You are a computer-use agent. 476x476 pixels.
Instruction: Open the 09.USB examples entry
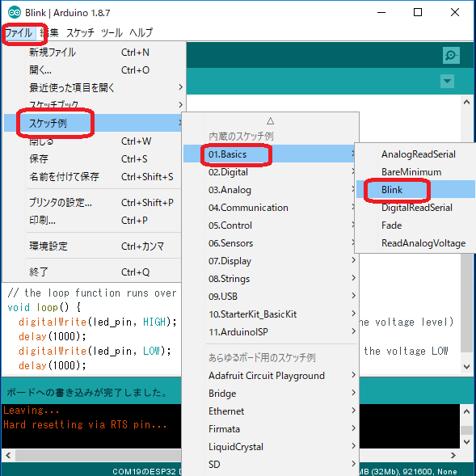(270, 297)
